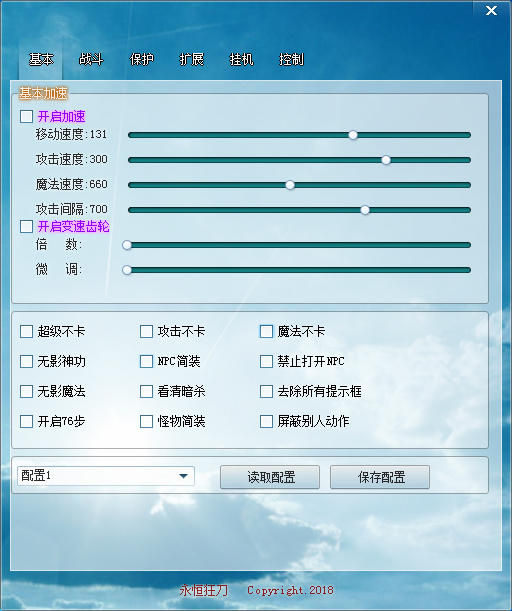Close the window with the X button
512x611 pixels.
491,11
